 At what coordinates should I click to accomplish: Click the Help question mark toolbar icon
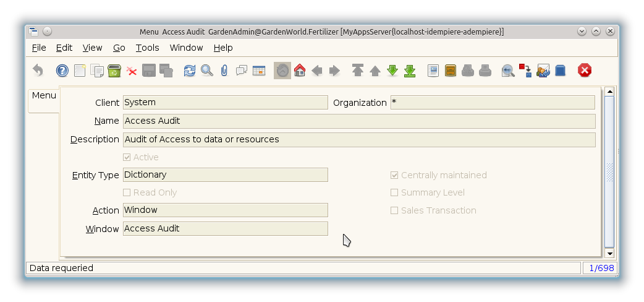(x=62, y=71)
